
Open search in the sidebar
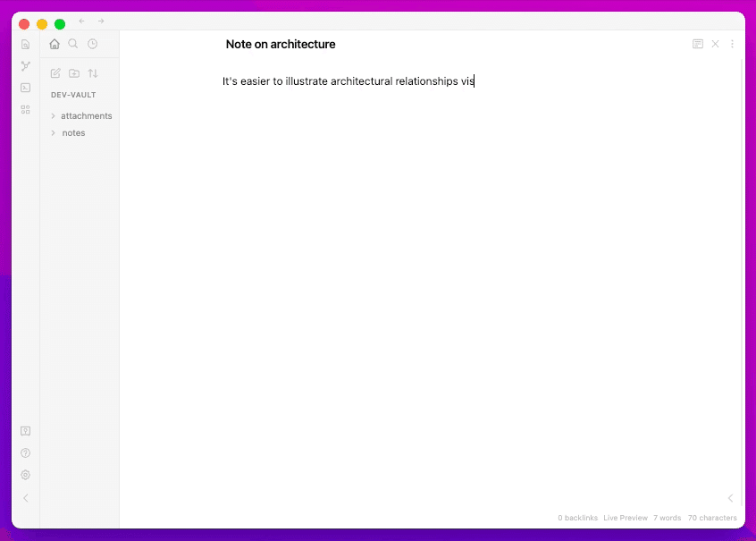click(x=72, y=43)
